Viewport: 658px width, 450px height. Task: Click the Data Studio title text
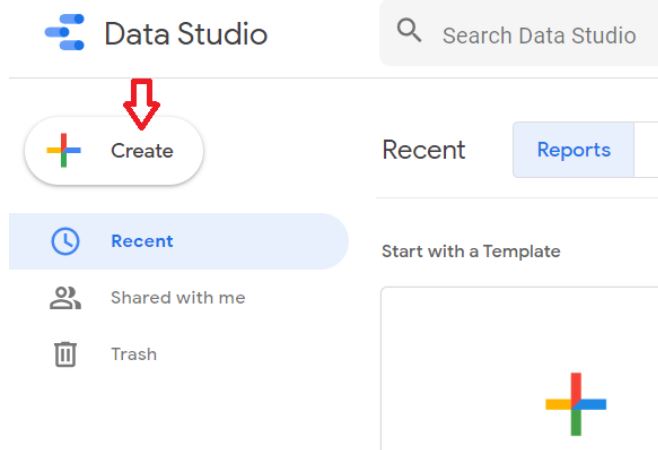186,34
